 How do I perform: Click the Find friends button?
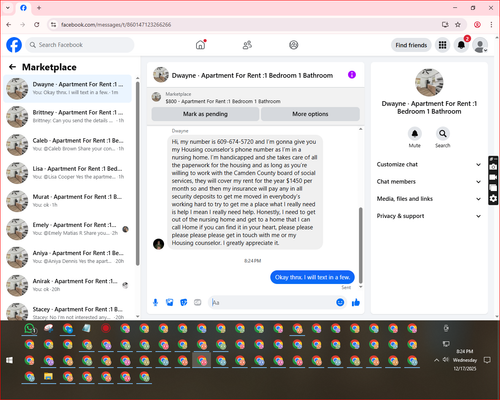coord(411,45)
